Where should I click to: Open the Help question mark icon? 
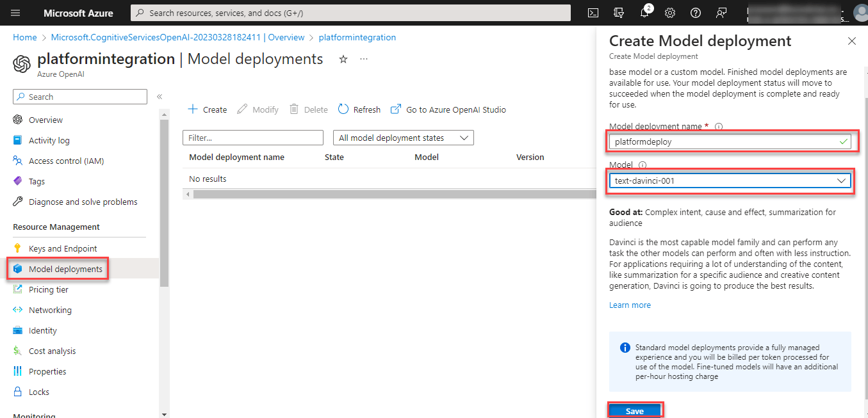696,13
